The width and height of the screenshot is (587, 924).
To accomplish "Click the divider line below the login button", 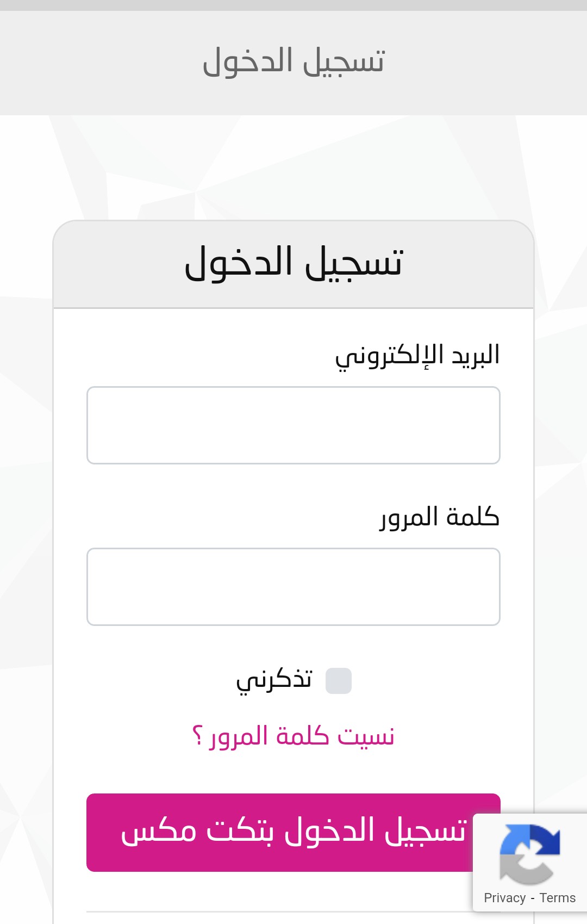I will [x=279, y=911].
